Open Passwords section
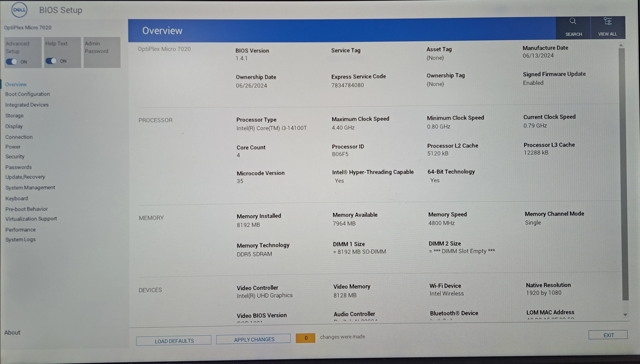This screenshot has width=640, height=364. (x=18, y=167)
